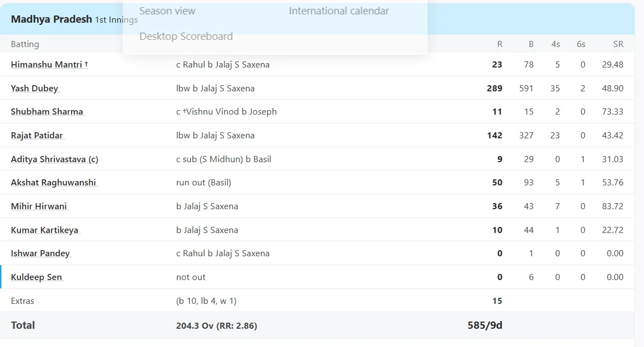
Task: Click the Batting column header
Action: (x=25, y=44)
